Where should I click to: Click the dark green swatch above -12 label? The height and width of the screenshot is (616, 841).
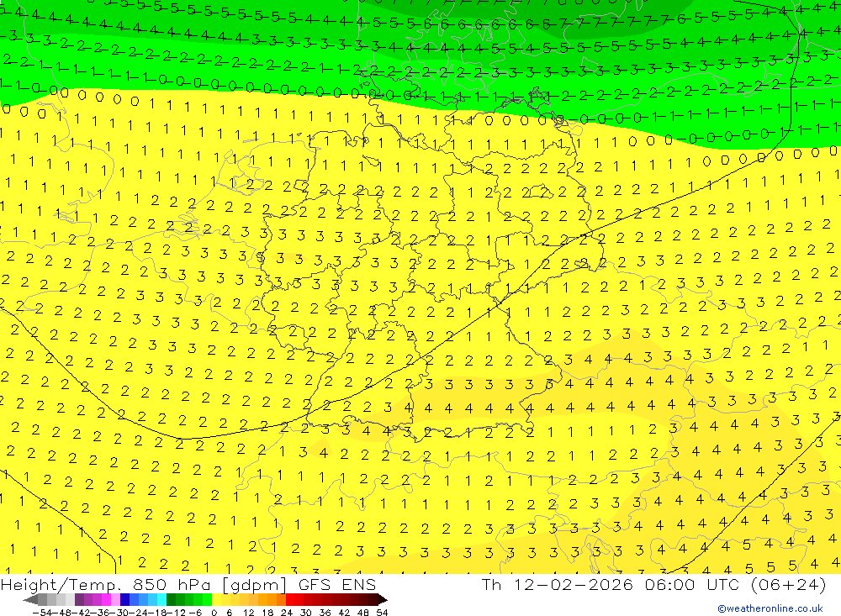tap(171, 599)
